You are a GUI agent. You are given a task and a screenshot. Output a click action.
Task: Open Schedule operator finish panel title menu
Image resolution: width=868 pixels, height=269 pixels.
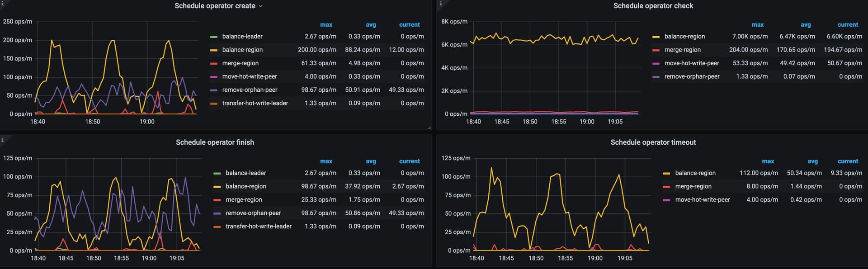(215, 142)
